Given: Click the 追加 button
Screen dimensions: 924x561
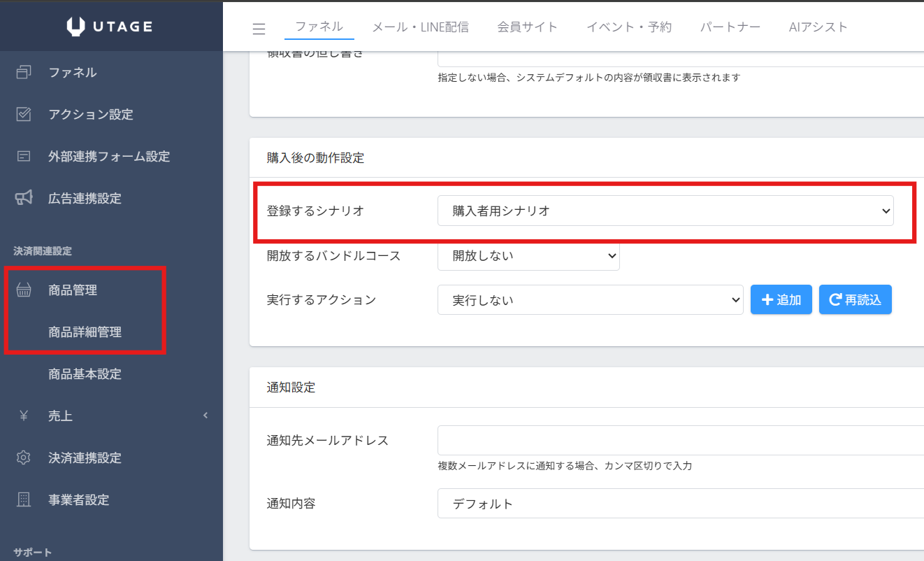Looking at the screenshot, I should coord(781,299).
